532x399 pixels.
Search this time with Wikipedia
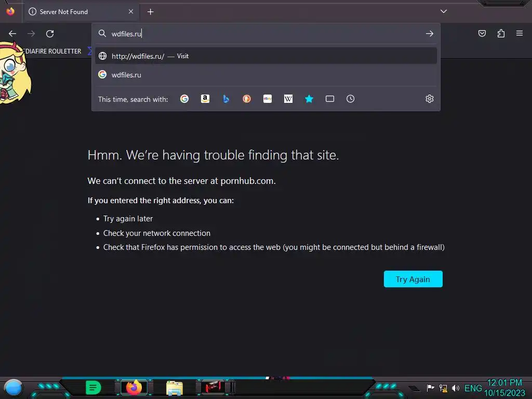[x=288, y=99]
